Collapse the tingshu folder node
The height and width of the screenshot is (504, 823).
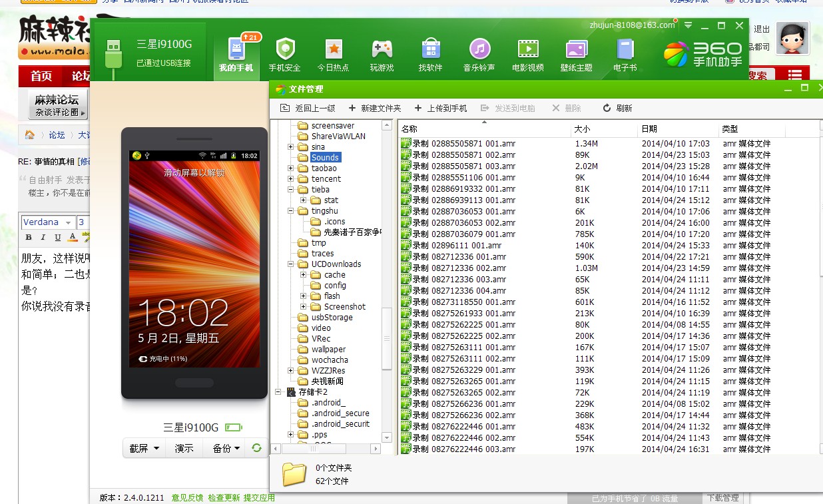(291, 211)
